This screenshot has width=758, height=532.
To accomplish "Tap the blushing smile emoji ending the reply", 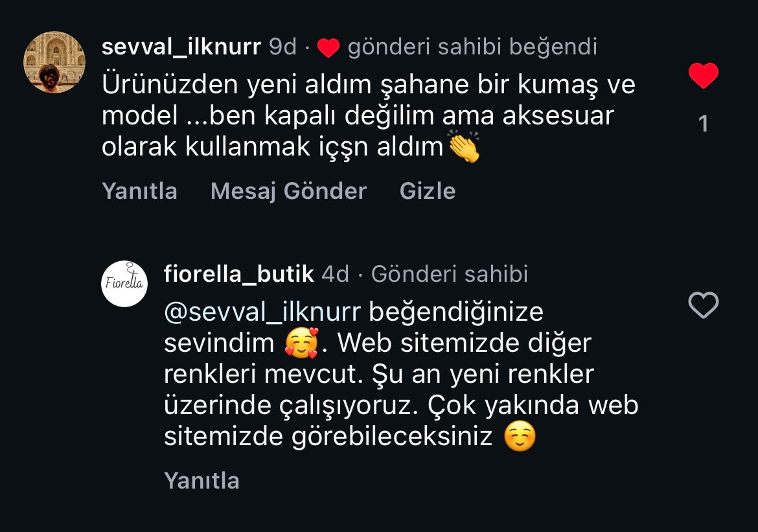I will pyautogui.click(x=520, y=436).
